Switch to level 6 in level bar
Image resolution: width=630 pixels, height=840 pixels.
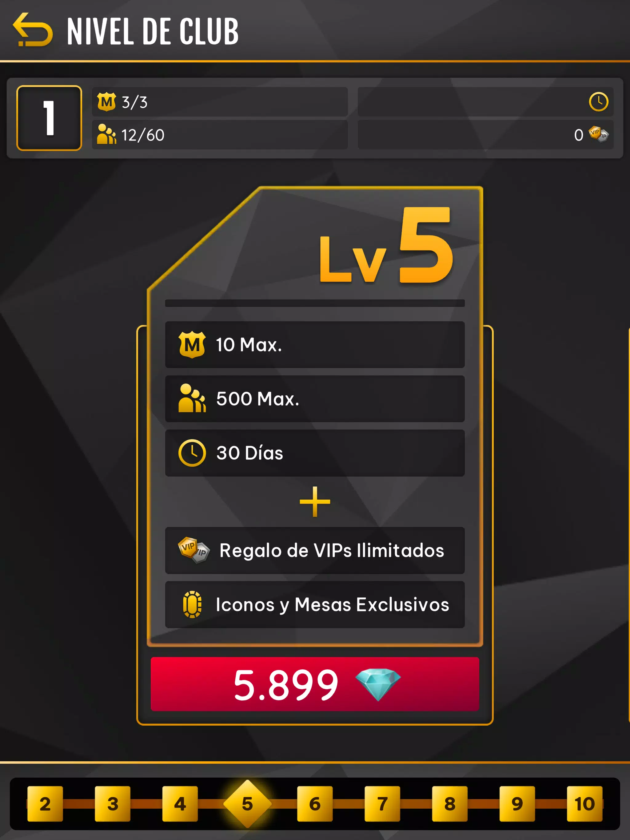[x=315, y=803]
